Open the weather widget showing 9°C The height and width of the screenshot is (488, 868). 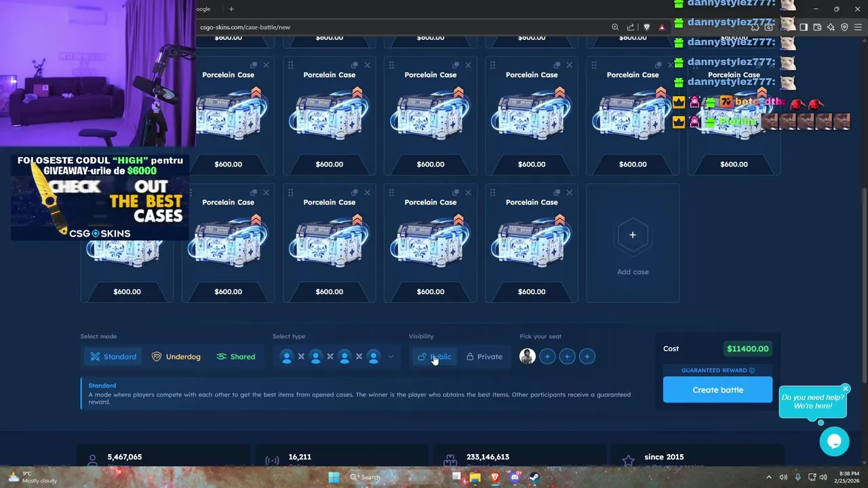coord(33,477)
